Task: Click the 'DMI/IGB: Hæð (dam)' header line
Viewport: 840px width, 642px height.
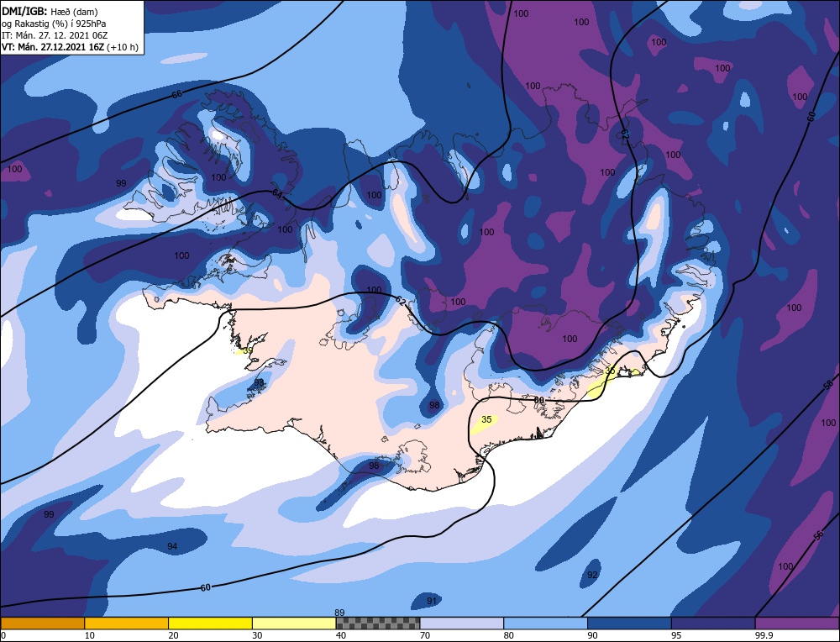Action: [50, 11]
